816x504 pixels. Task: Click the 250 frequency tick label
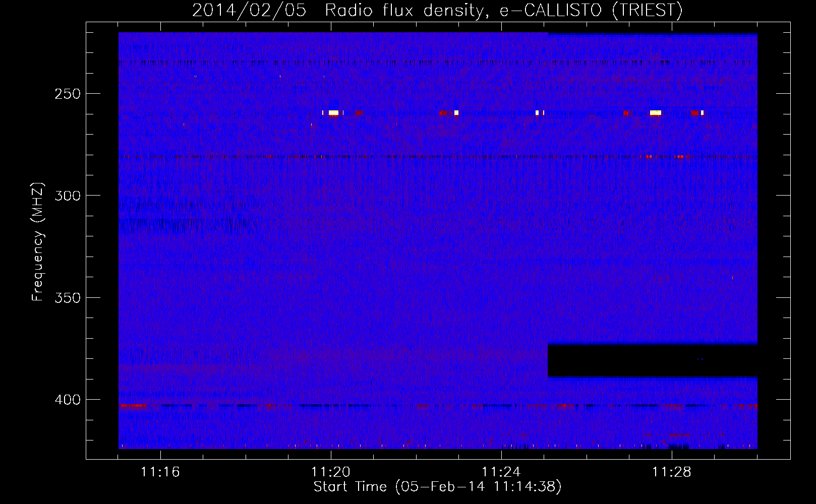click(68, 94)
